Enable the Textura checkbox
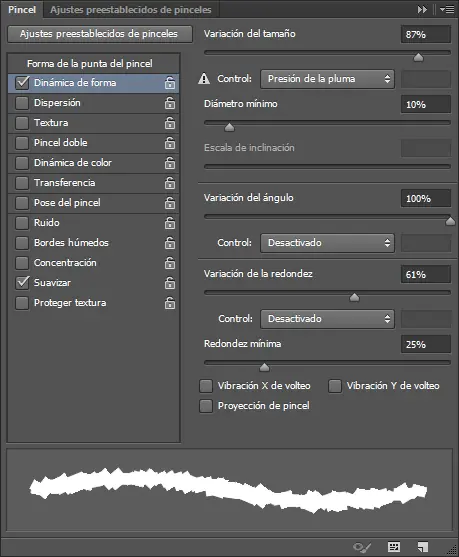The image size is (459, 557). coord(22,123)
